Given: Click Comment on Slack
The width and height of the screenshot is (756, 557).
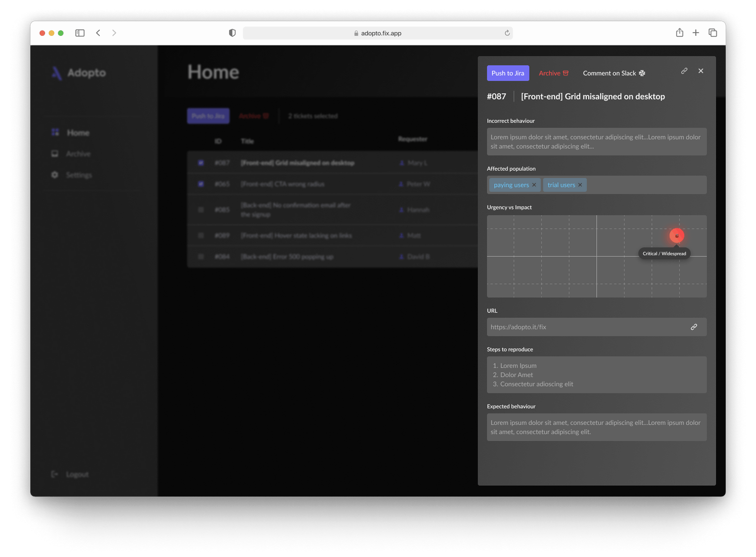Looking at the screenshot, I should point(614,73).
